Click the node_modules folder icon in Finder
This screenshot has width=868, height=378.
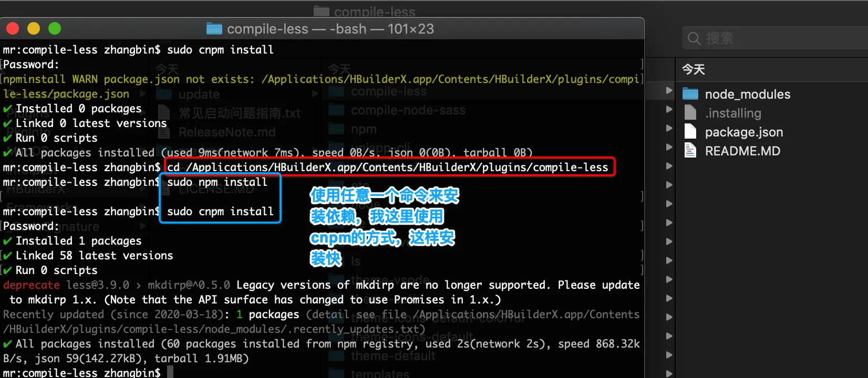click(x=690, y=94)
